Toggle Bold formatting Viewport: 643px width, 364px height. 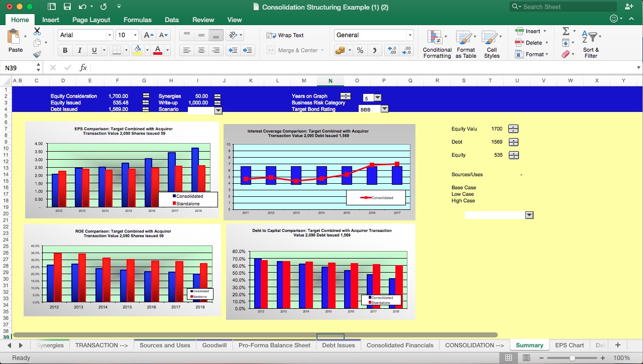[65, 50]
